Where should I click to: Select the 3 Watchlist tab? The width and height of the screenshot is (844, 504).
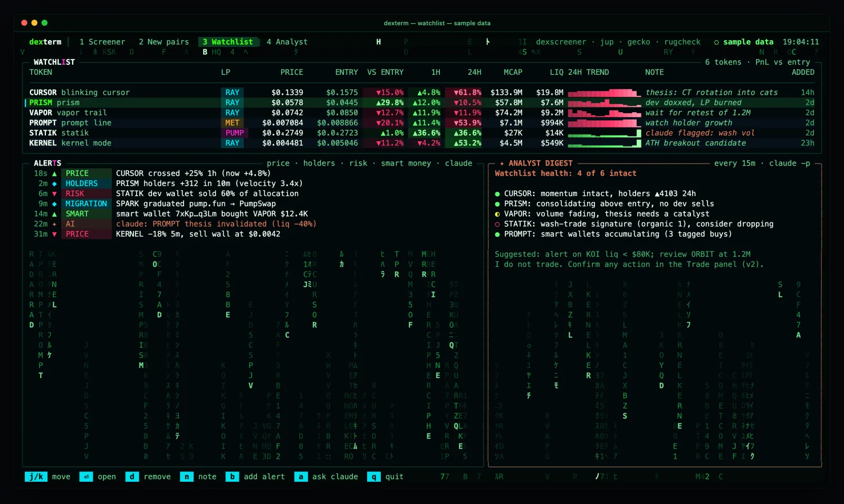(x=228, y=42)
